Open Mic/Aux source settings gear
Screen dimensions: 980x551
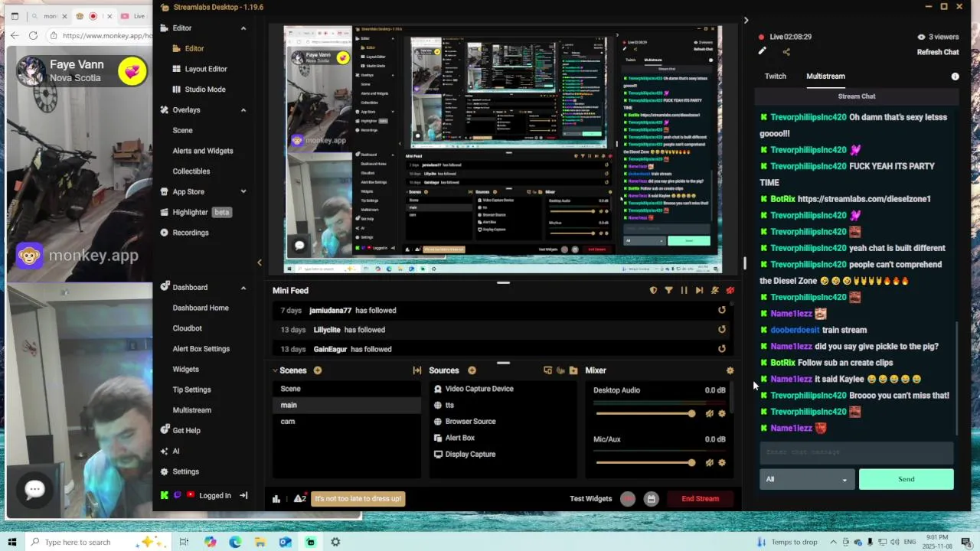point(722,463)
